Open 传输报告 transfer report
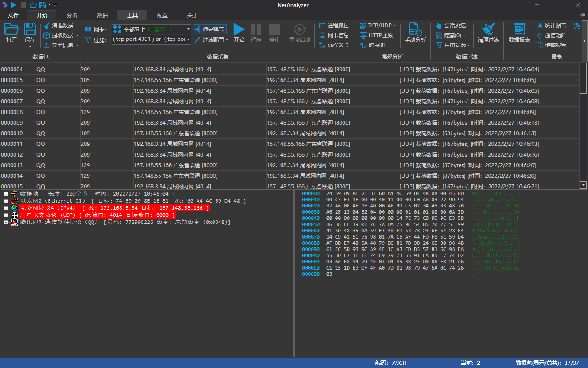This screenshot has width=588, height=368. pos(551,45)
